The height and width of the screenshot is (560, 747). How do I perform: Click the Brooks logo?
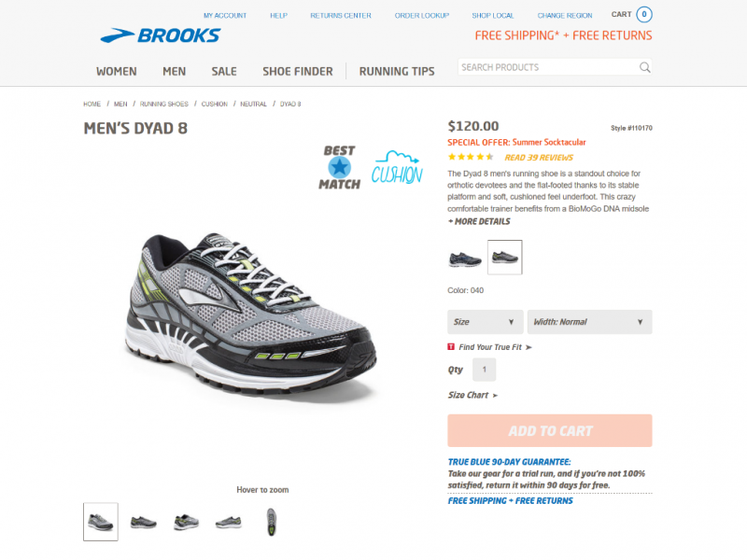(160, 35)
